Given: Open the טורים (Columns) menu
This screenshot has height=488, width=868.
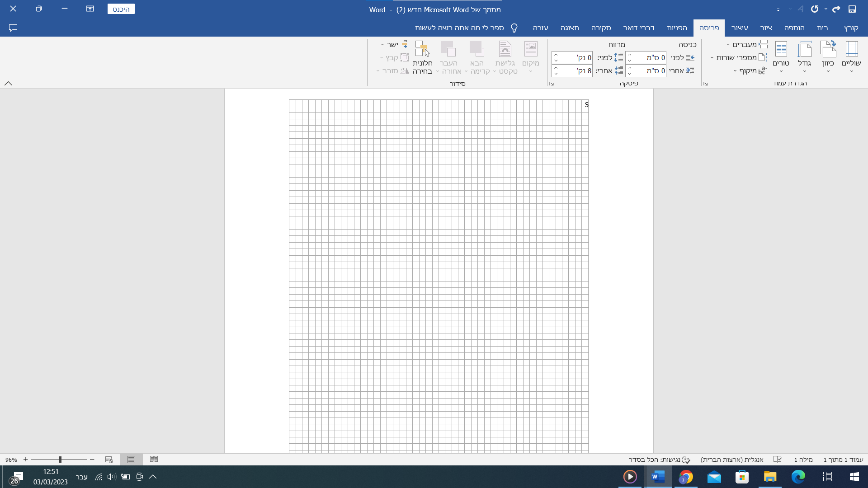Looking at the screenshot, I should click(x=781, y=57).
